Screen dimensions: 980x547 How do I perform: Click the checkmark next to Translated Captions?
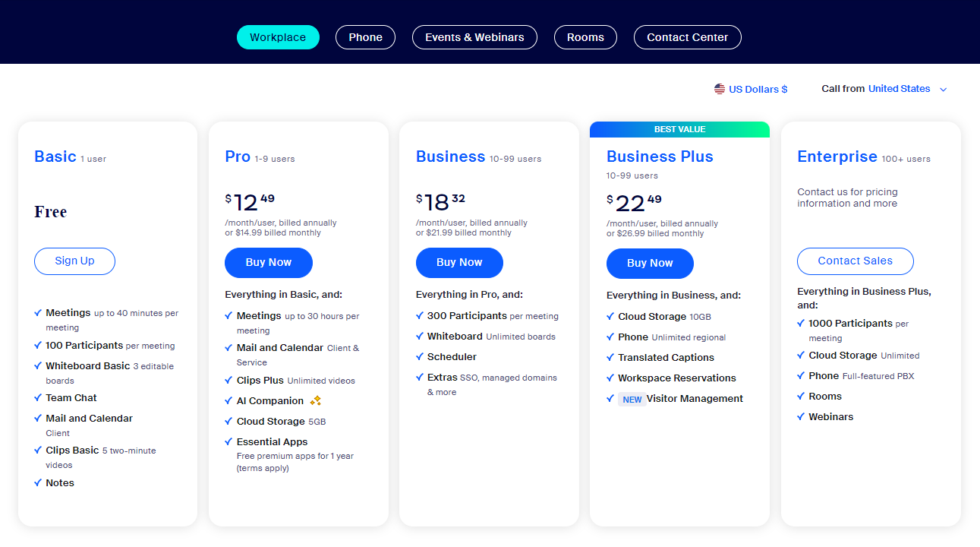[610, 357]
